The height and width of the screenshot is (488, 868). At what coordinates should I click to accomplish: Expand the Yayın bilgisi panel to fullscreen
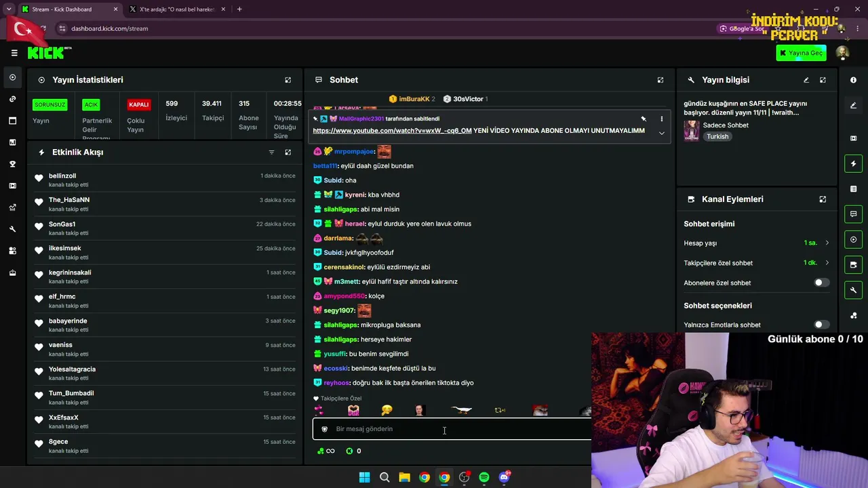[x=823, y=80]
